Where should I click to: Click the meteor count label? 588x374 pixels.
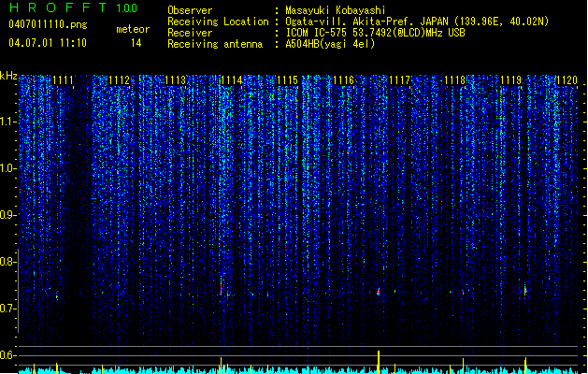coord(133,29)
